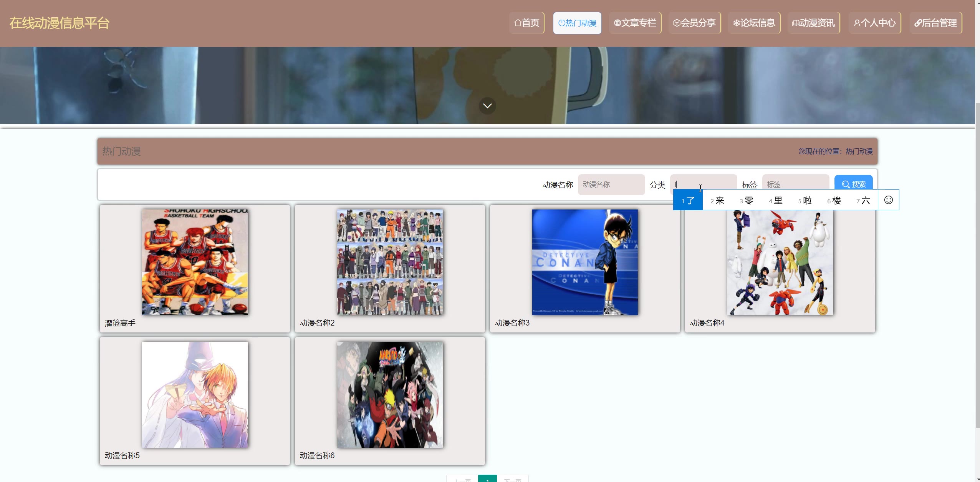980x482 pixels.
Task: Focus the 动漫名称 search input
Action: [611, 184]
